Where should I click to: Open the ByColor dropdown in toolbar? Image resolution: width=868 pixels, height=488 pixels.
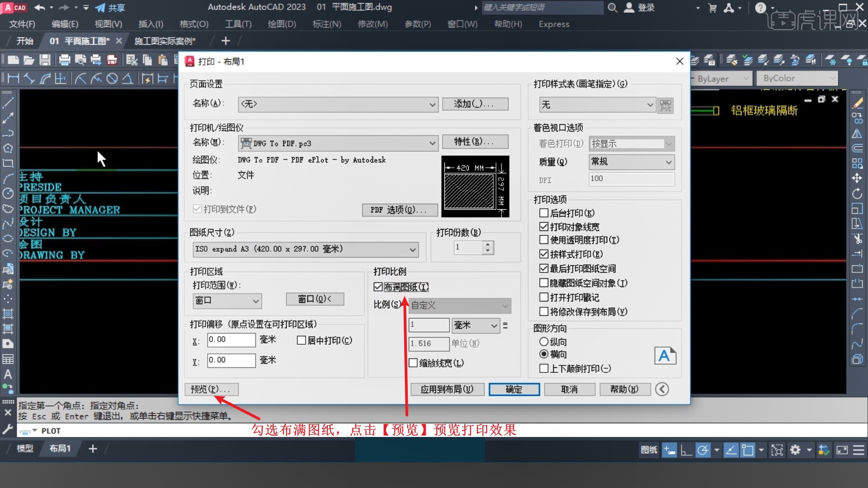point(797,78)
